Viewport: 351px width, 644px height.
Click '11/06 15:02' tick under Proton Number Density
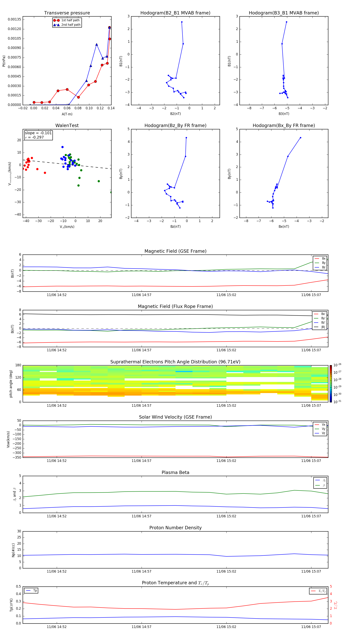pyautogui.click(x=226, y=571)
